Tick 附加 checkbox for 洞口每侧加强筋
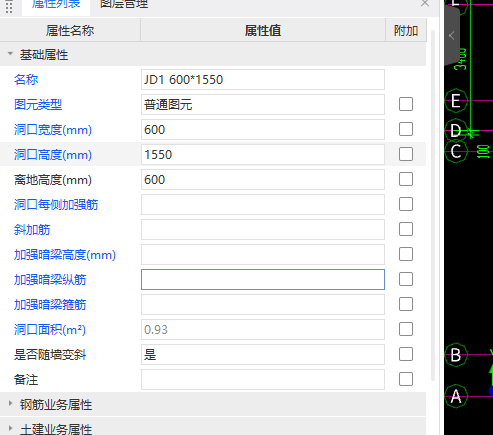The image size is (493, 435). [406, 204]
